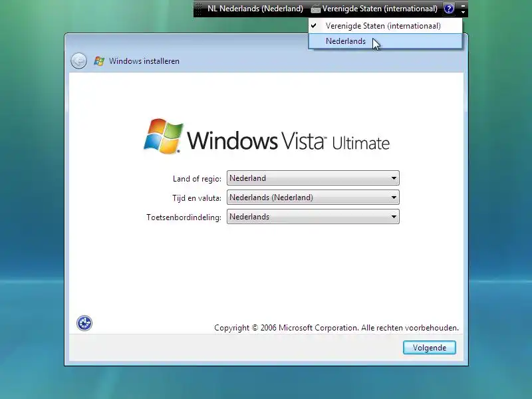Screen dimensions: 532x399
Task: Click NL Nederlands (Nederland) input language
Action: 255,9
